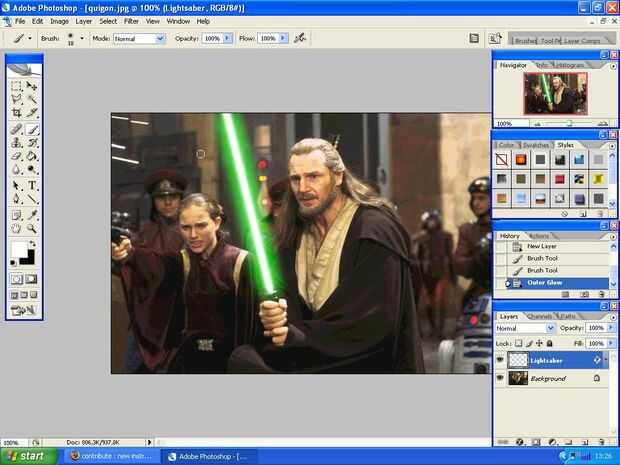The image size is (620, 465).
Task: Select the Magic Wand tool
Action: click(32, 99)
